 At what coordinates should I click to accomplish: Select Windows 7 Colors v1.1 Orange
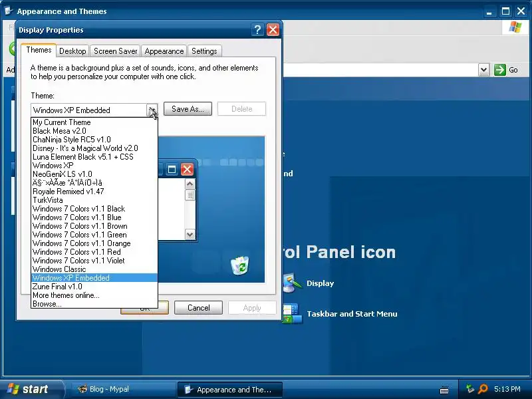pyautogui.click(x=94, y=243)
